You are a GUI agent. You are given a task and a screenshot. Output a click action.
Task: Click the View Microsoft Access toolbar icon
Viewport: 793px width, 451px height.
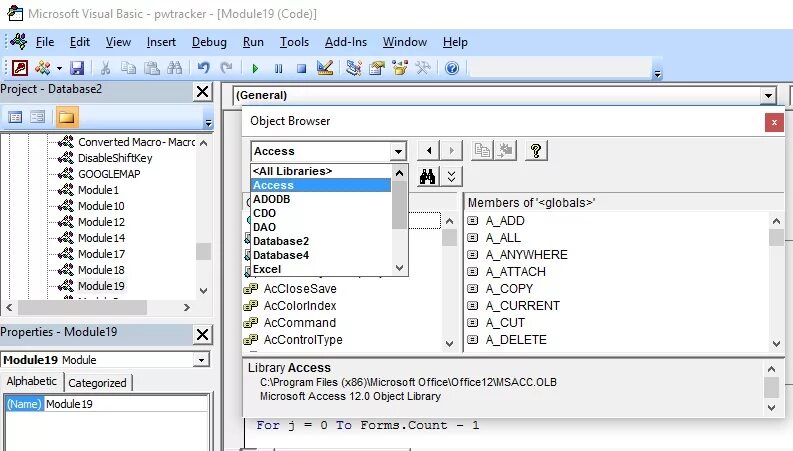tap(20, 67)
